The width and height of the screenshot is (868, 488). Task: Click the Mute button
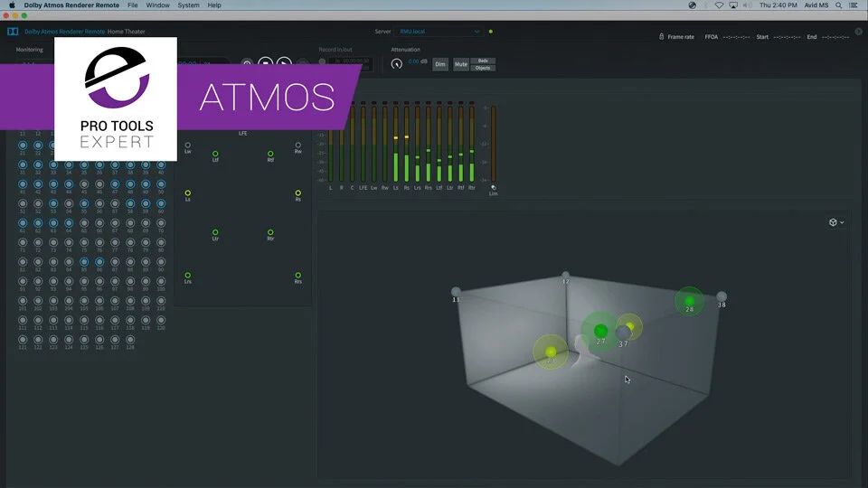pyautogui.click(x=460, y=64)
